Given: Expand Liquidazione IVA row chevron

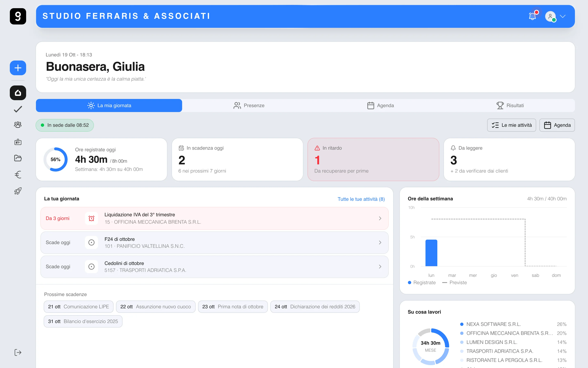Looking at the screenshot, I should [380, 218].
